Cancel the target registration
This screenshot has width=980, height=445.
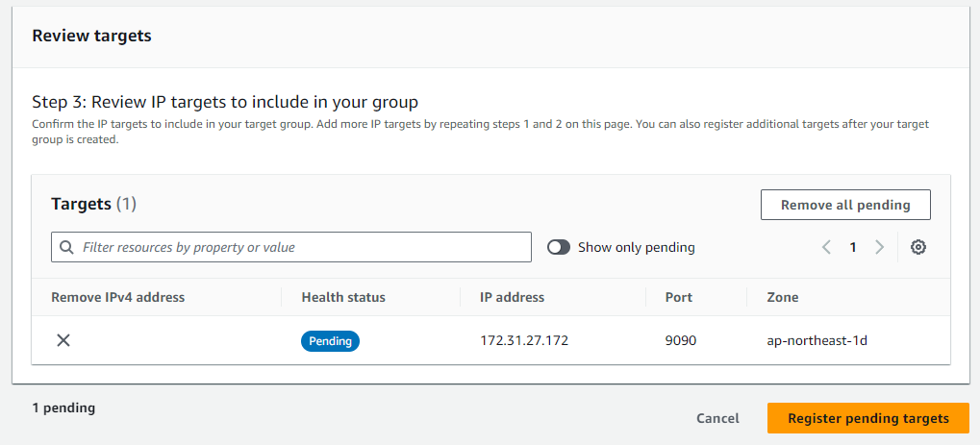coord(717,418)
